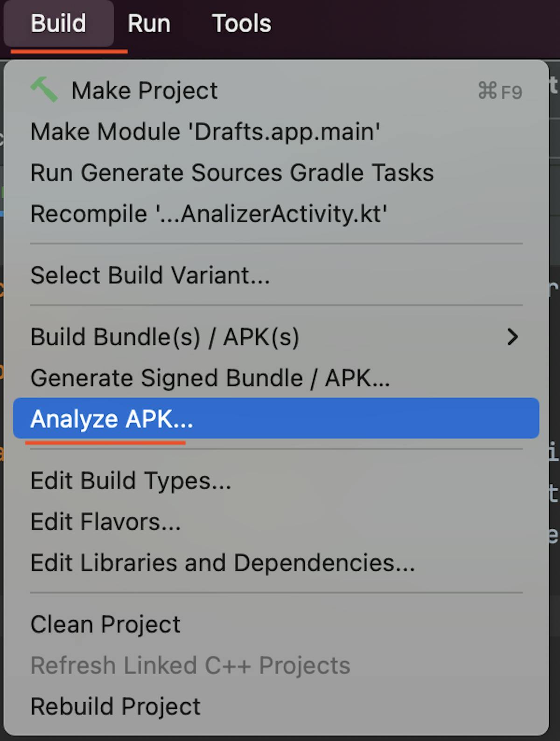Select Rebuild Project
This screenshot has width=560, height=741.
115,706
